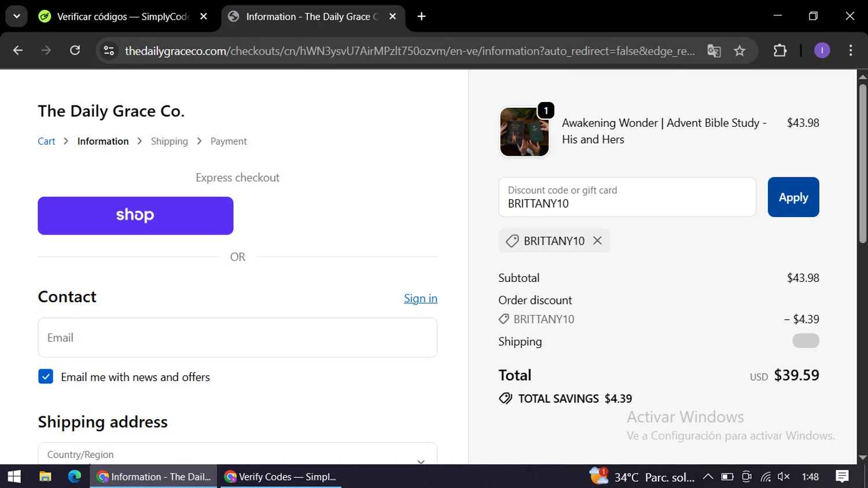868x488 pixels.
Task: Remove the BRITTANY10 discount tag
Action: pos(598,240)
